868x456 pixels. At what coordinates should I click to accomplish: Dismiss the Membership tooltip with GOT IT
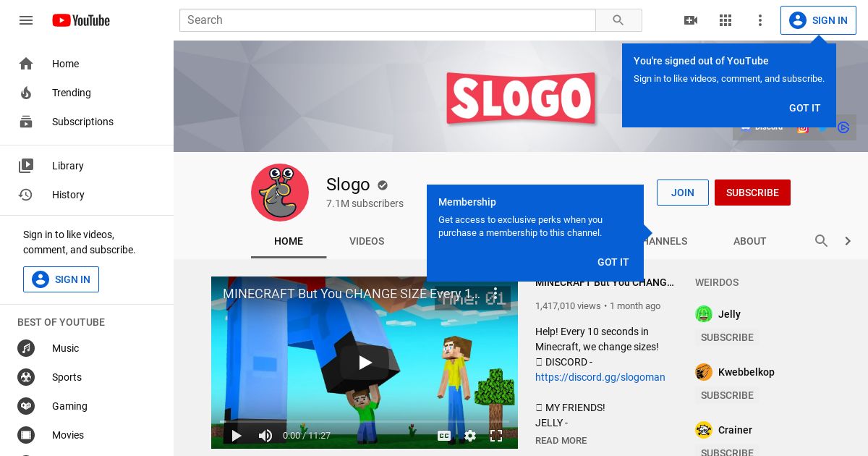[x=613, y=262]
